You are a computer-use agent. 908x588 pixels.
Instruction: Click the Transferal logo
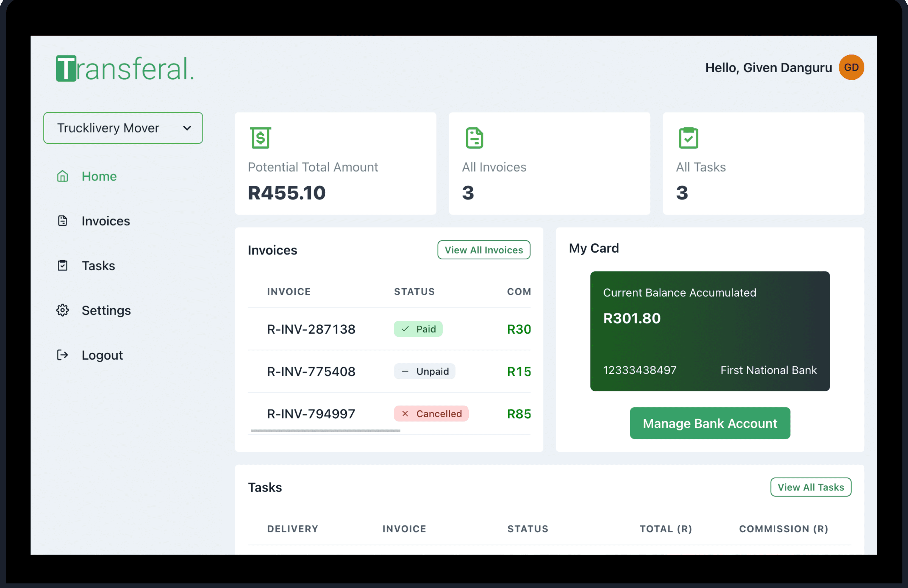tap(125, 69)
